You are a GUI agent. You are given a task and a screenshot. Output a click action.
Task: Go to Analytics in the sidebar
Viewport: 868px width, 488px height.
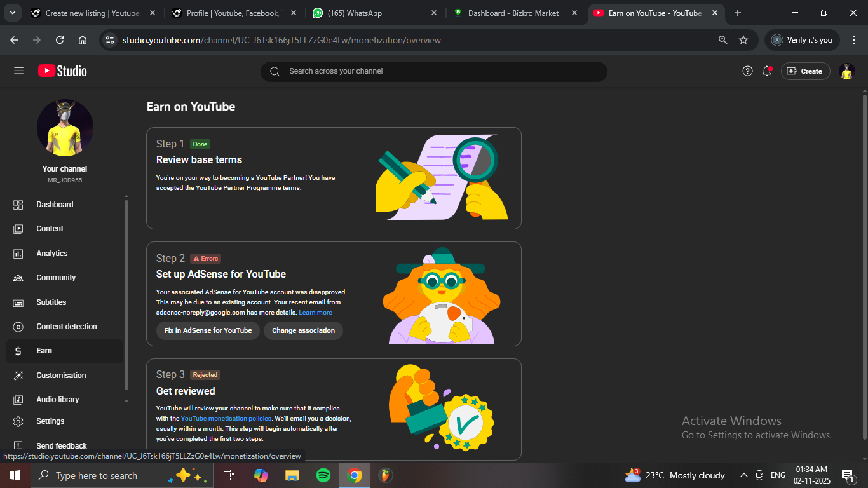tap(51, 254)
